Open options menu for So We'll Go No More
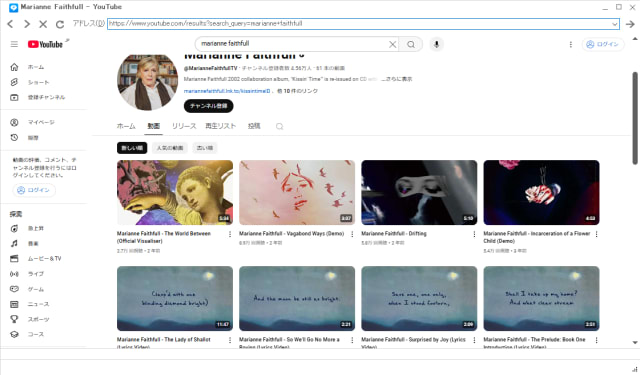This screenshot has width=640, height=375. (352, 340)
